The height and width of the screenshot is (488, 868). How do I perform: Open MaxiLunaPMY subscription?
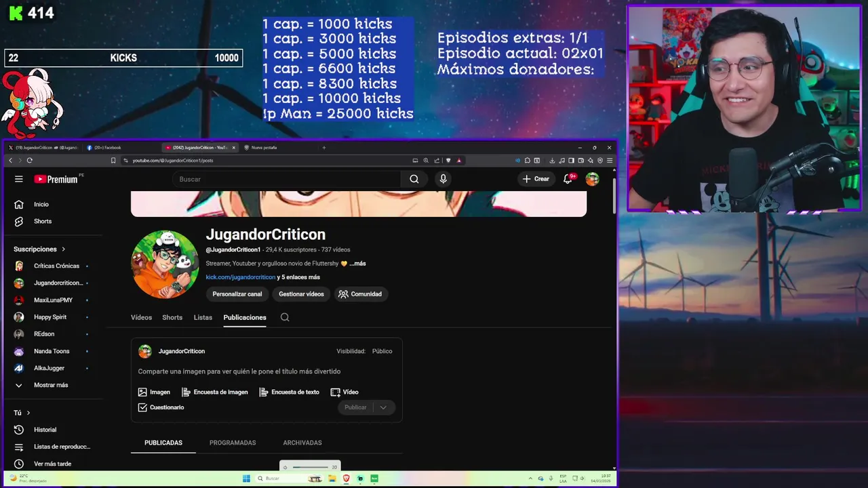tap(52, 300)
